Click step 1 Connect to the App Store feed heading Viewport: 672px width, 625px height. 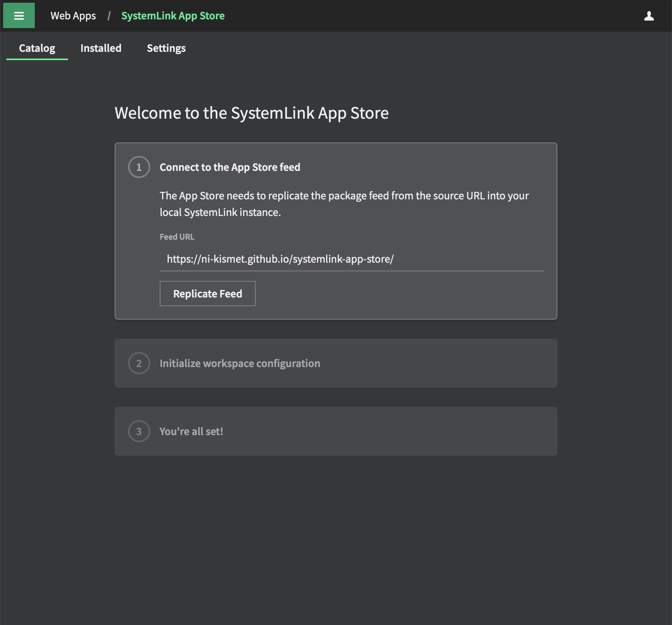230,167
